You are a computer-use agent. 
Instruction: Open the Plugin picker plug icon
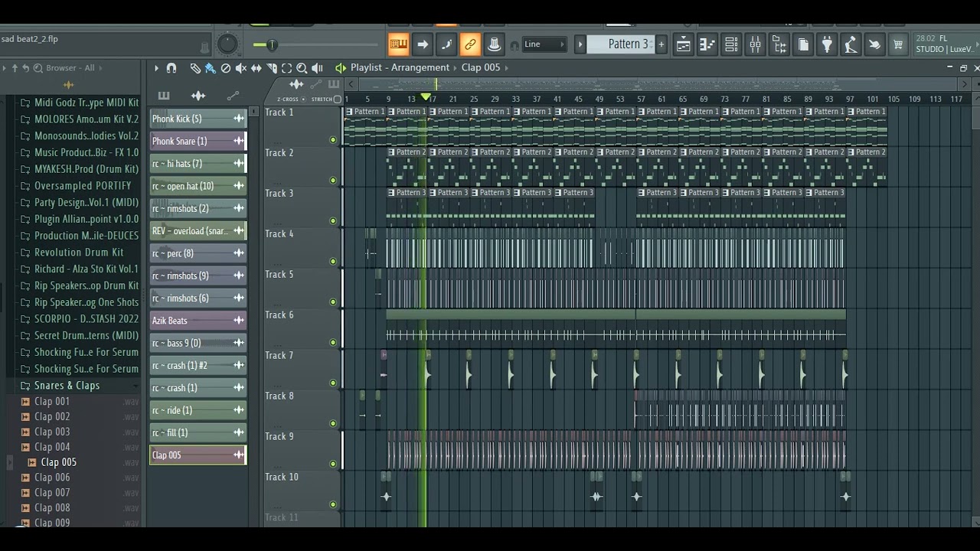tap(827, 44)
